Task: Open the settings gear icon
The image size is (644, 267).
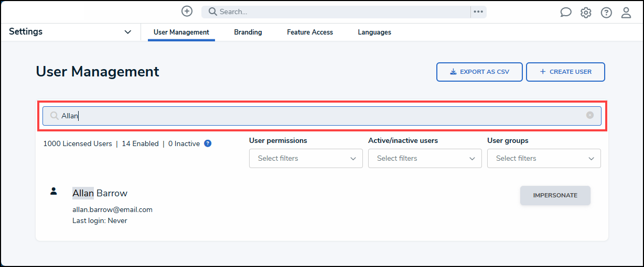Action: (x=586, y=13)
